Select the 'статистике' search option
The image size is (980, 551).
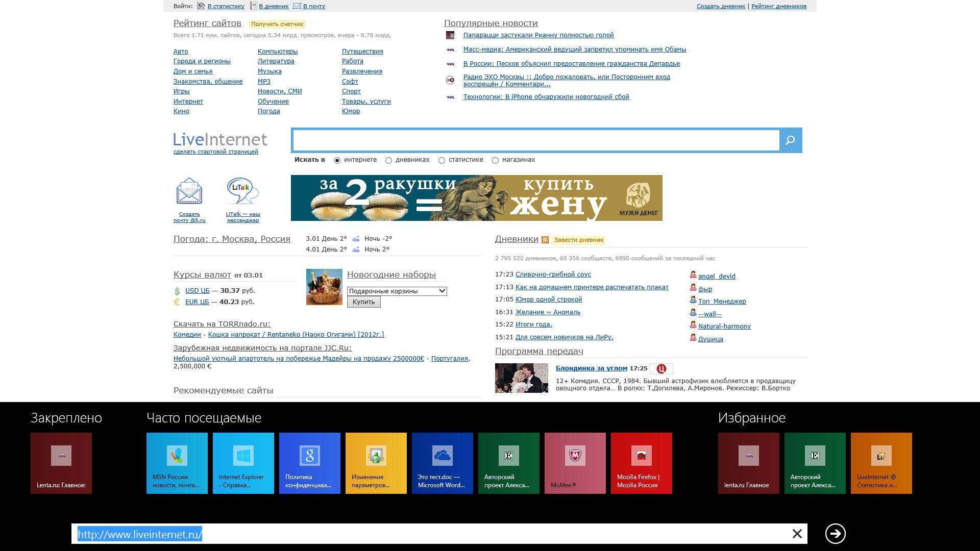(x=442, y=160)
